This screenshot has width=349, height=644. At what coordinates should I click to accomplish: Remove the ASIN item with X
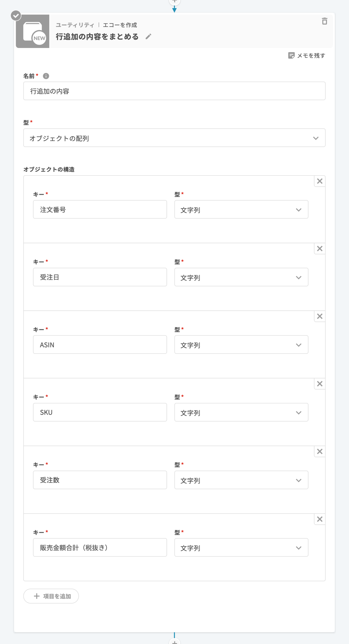pos(320,316)
